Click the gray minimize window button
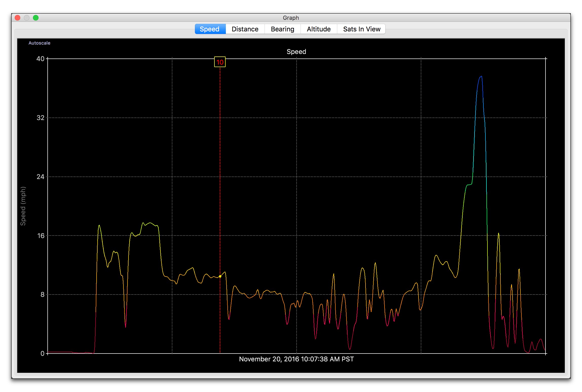 pyautogui.click(x=27, y=18)
